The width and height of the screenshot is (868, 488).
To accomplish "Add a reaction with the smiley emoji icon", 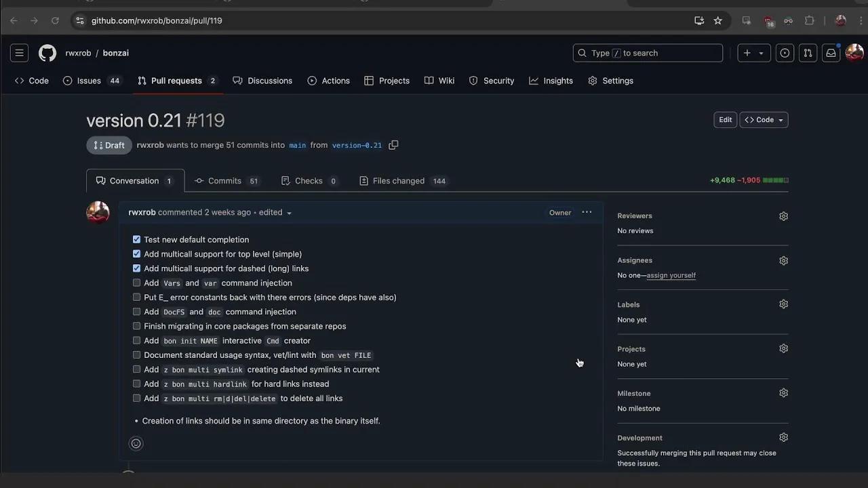I will (136, 443).
